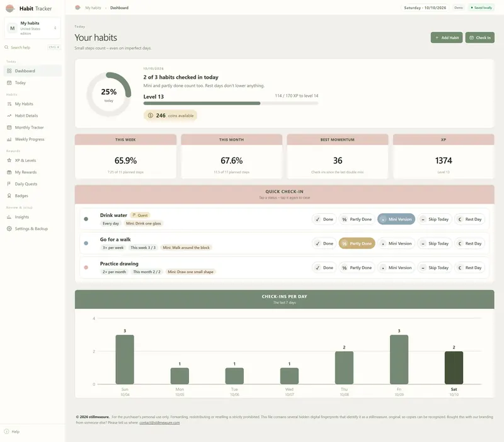Go to My Habits page

pyautogui.click(x=33, y=104)
